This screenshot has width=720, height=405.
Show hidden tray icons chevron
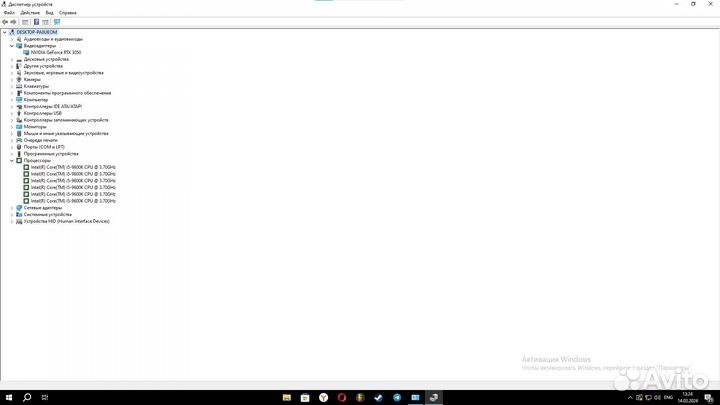(630, 398)
